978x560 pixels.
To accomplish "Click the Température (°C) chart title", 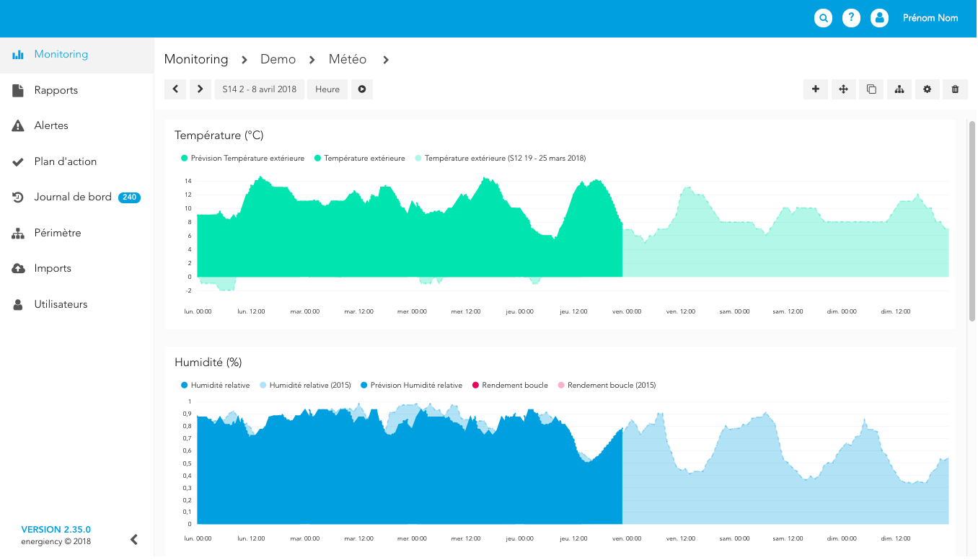I will pyautogui.click(x=219, y=135).
